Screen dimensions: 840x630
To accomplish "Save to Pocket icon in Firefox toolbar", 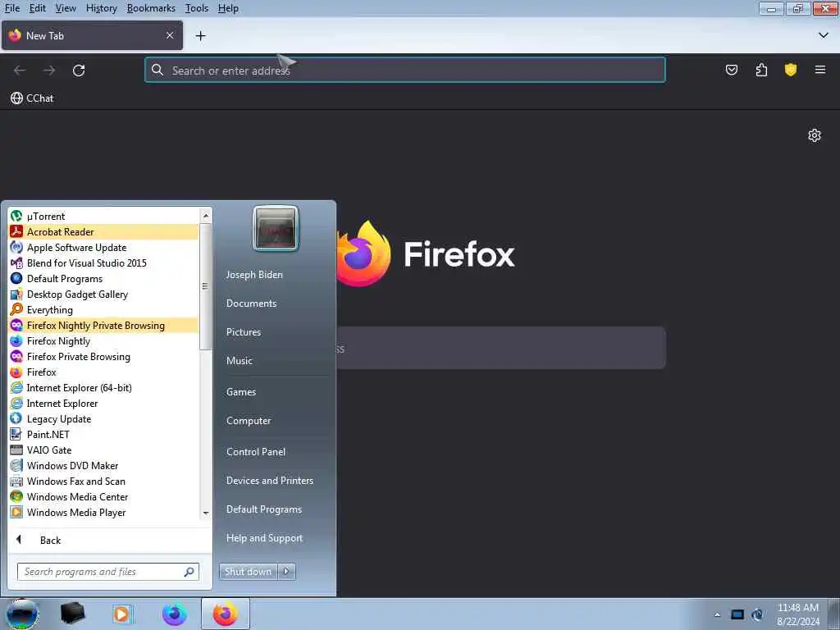I will (731, 70).
